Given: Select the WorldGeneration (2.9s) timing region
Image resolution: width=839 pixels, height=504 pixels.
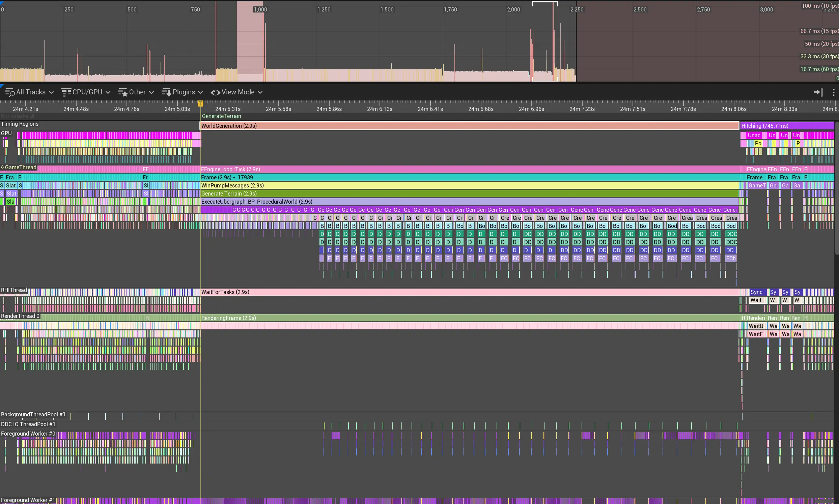Looking at the screenshot, I should click(469, 126).
